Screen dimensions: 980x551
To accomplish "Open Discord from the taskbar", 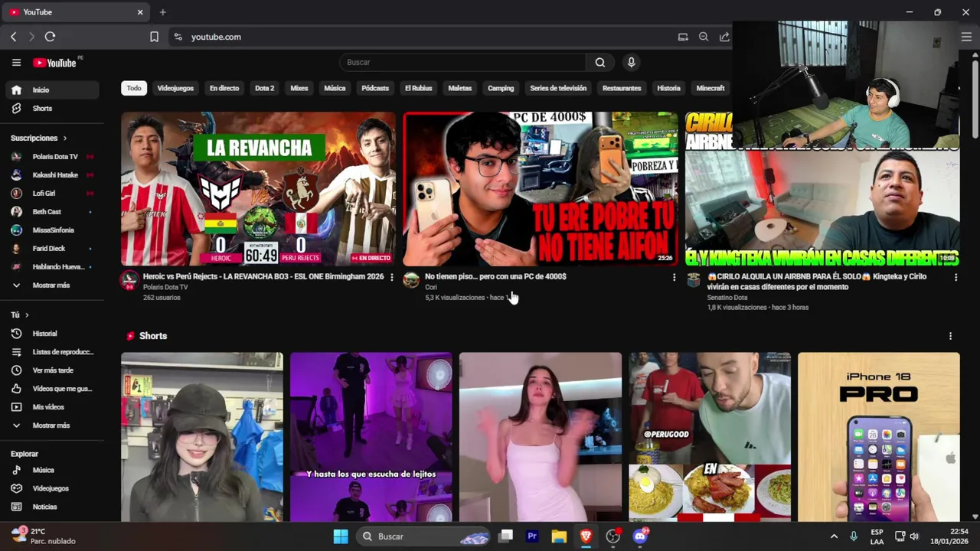I will coord(640,536).
